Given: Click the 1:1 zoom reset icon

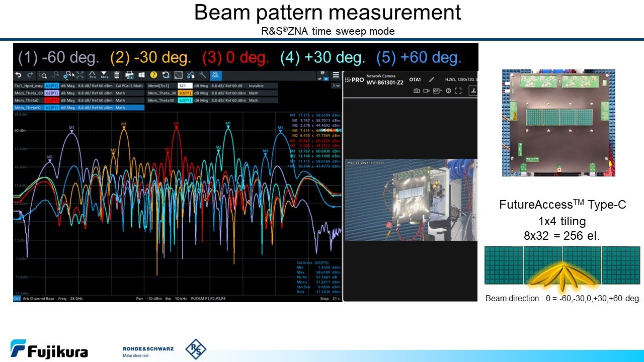Looking at the screenshot, I should 55,75.
